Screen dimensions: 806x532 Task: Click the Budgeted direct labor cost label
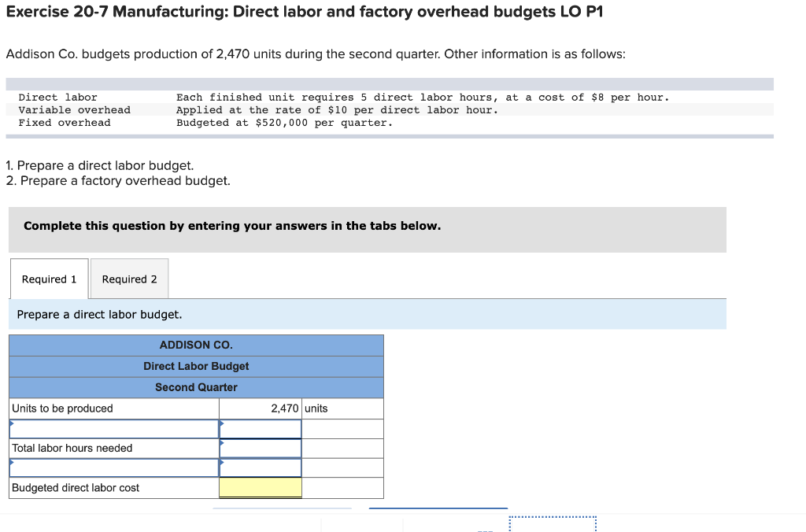point(76,488)
